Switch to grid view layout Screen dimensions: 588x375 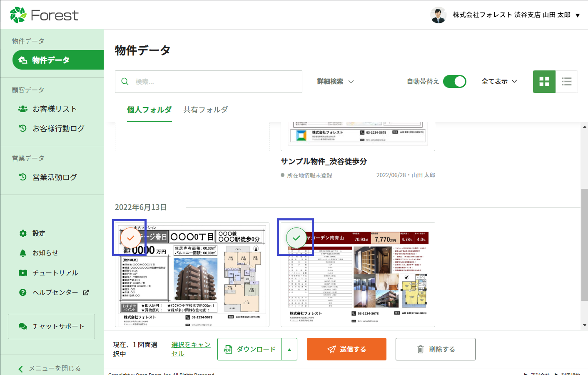[544, 82]
